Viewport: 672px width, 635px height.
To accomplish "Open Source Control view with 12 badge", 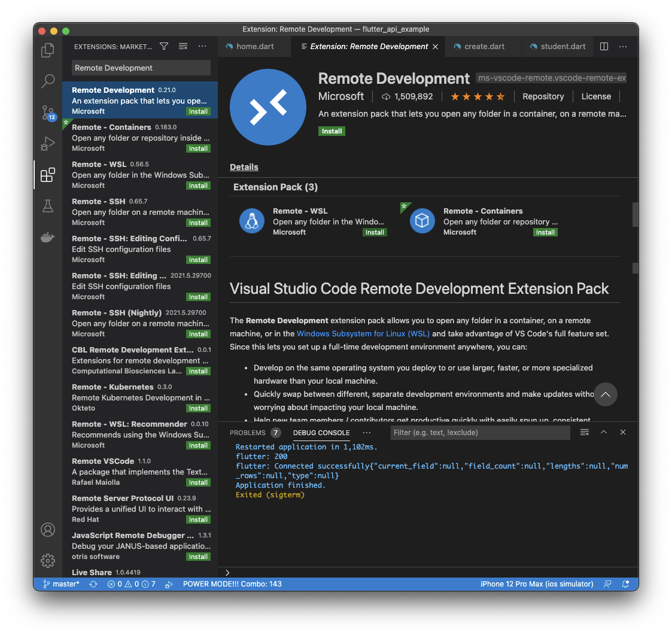I will click(48, 113).
